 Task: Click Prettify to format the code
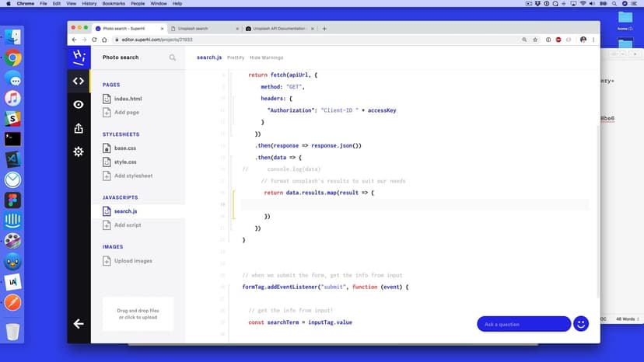pyautogui.click(x=236, y=57)
